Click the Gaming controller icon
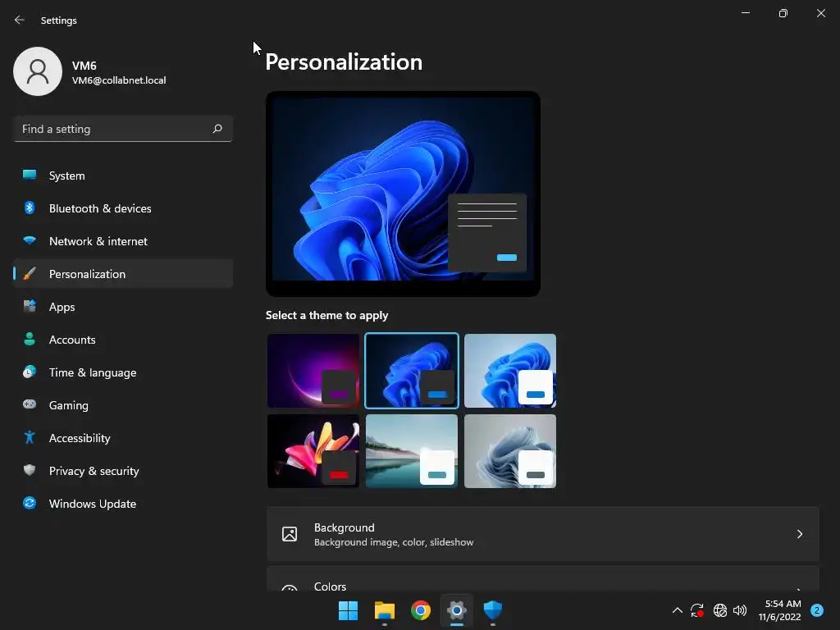840x630 pixels. coord(30,404)
